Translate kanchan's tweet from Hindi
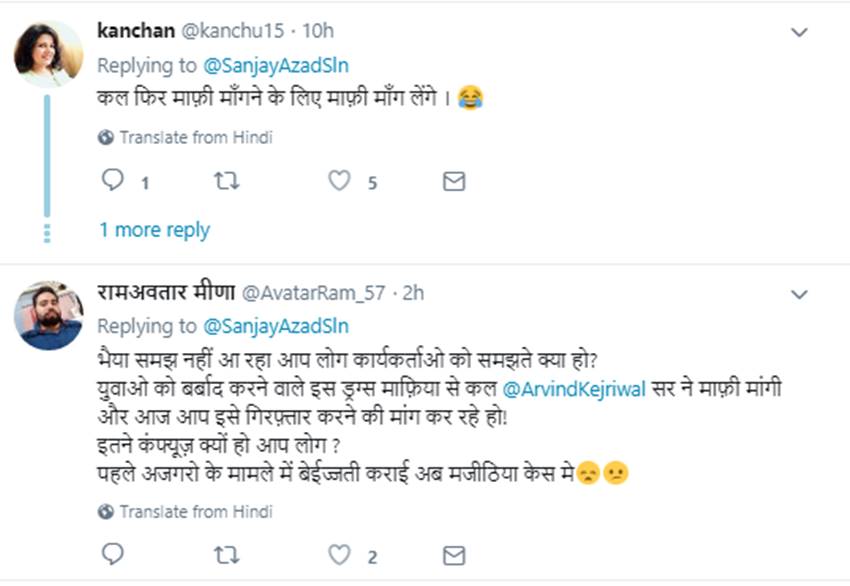Screen dimensions: 850x586 pyautogui.click(x=195, y=137)
